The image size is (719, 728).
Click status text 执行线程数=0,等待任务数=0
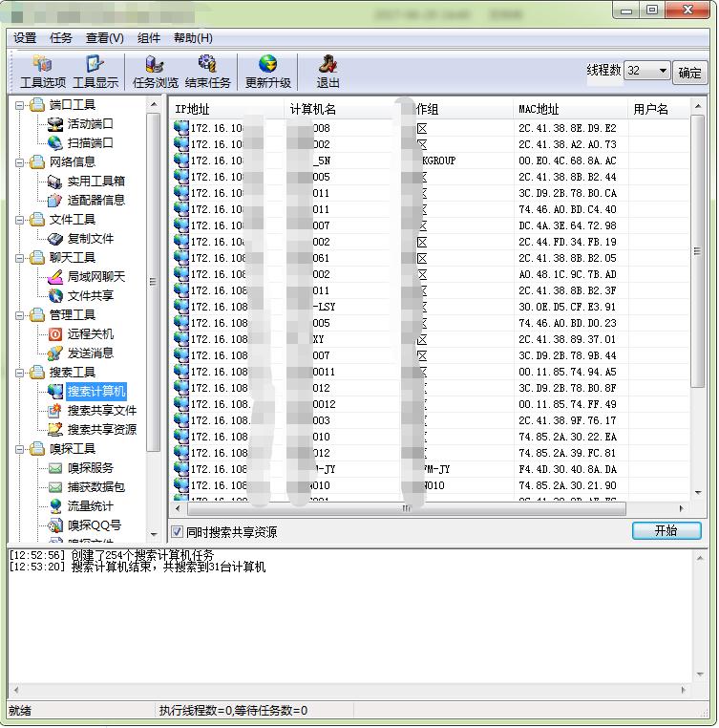tap(233, 711)
